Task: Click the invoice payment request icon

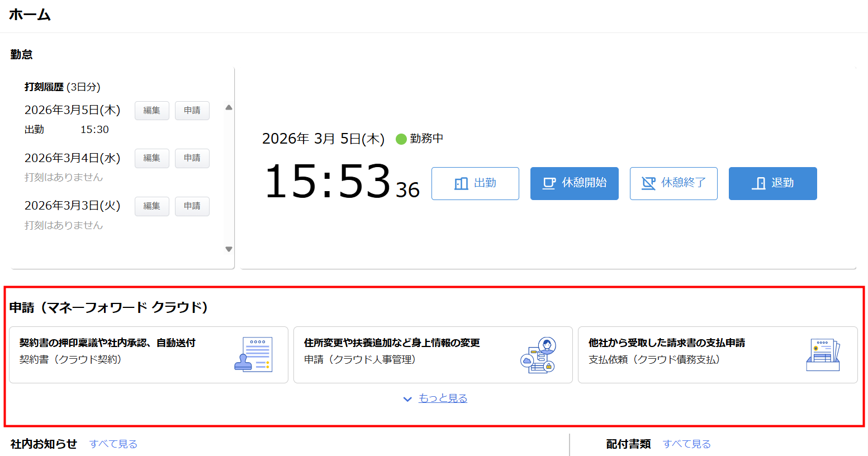Action: coord(823,354)
